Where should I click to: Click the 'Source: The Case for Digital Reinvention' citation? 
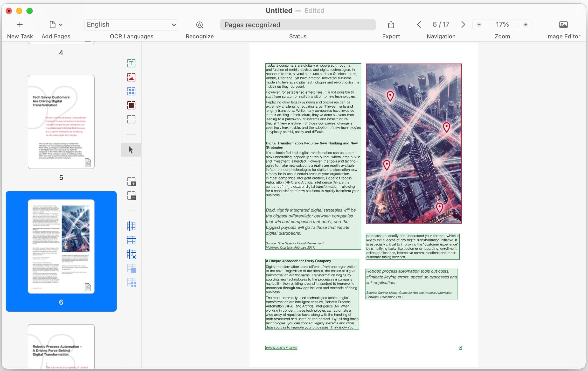point(295,245)
